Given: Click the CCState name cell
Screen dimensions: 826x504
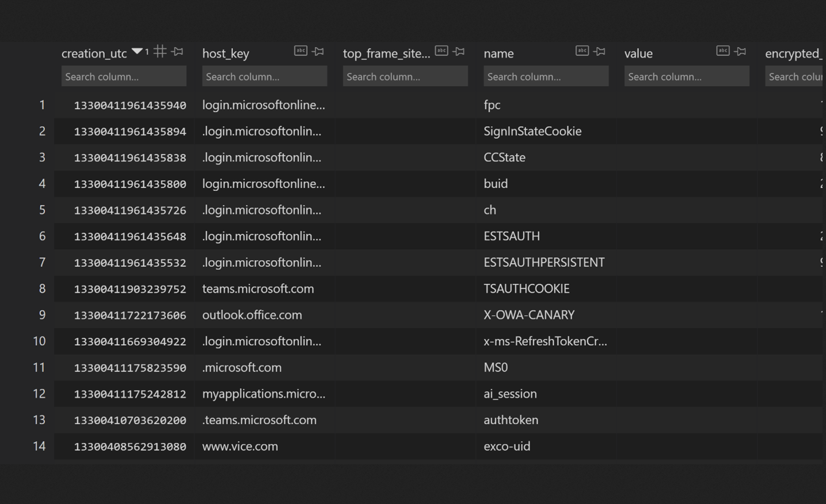Looking at the screenshot, I should (504, 157).
